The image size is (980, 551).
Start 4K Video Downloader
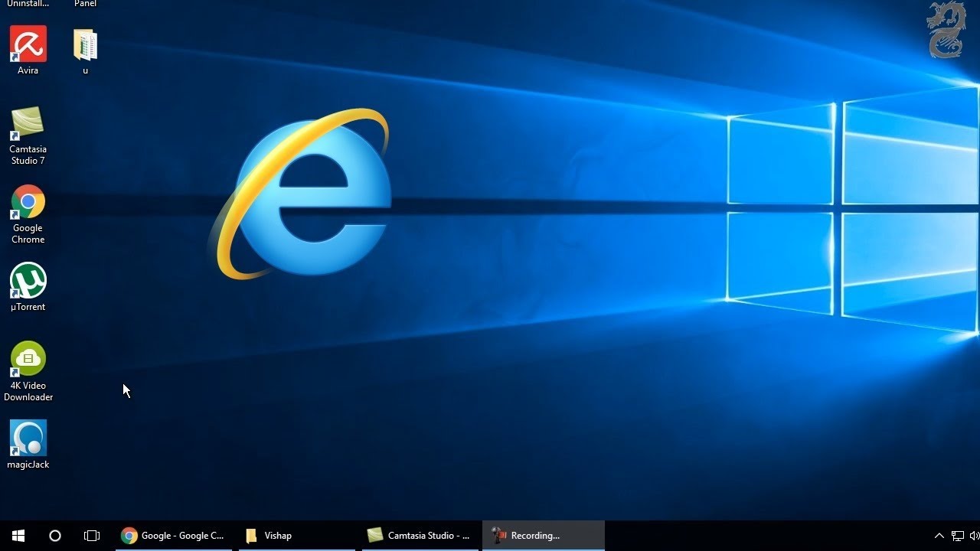point(28,357)
